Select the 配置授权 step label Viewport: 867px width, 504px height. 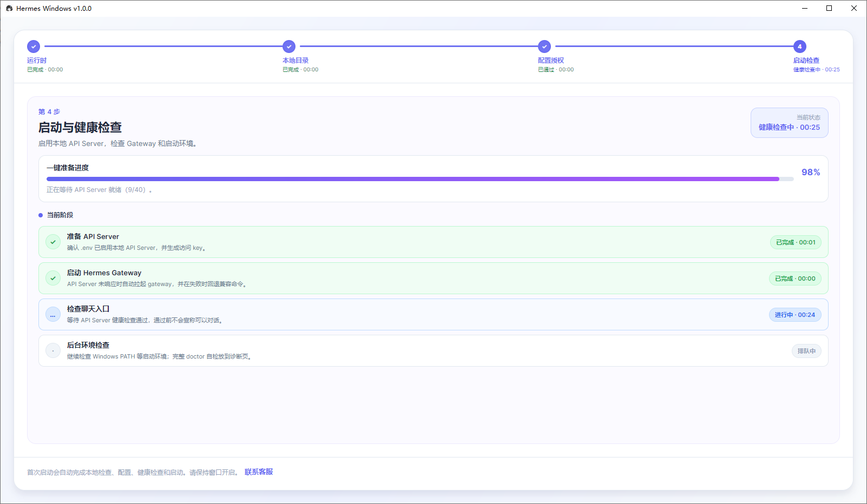[x=551, y=61]
